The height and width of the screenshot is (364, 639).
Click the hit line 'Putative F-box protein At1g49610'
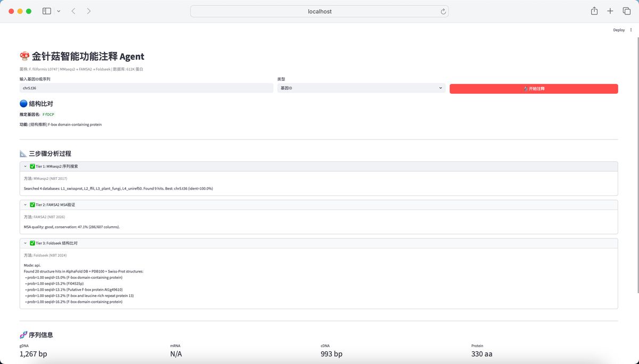point(74,289)
